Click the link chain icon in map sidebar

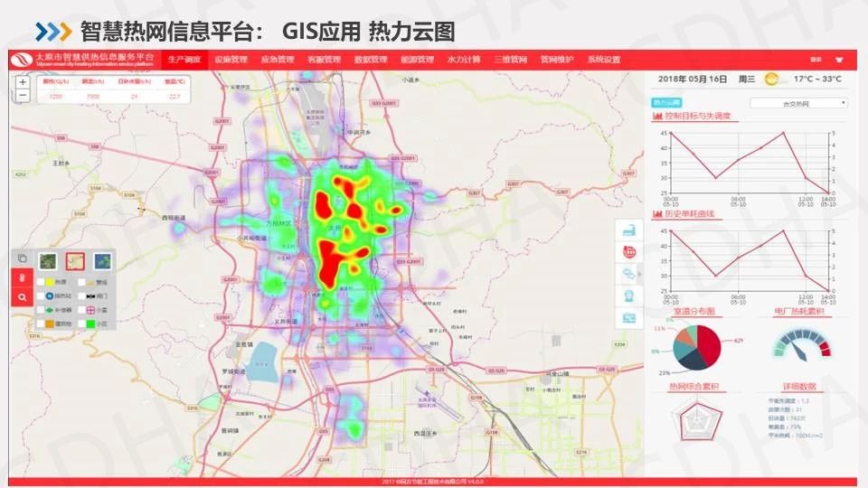(x=627, y=273)
